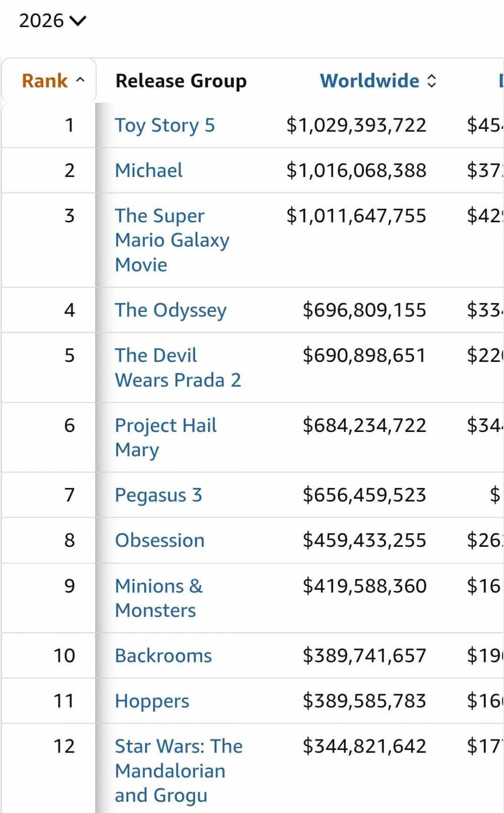Screen dimensions: 504x813
Task: Click the Release Group column header
Action: [x=181, y=81]
